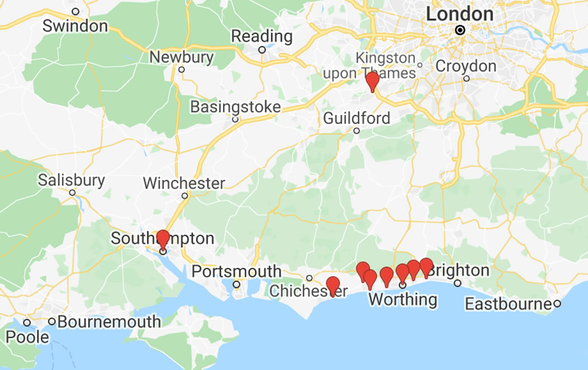
Task: Click the Portsmouth city circle marker
Action: pyautogui.click(x=236, y=285)
